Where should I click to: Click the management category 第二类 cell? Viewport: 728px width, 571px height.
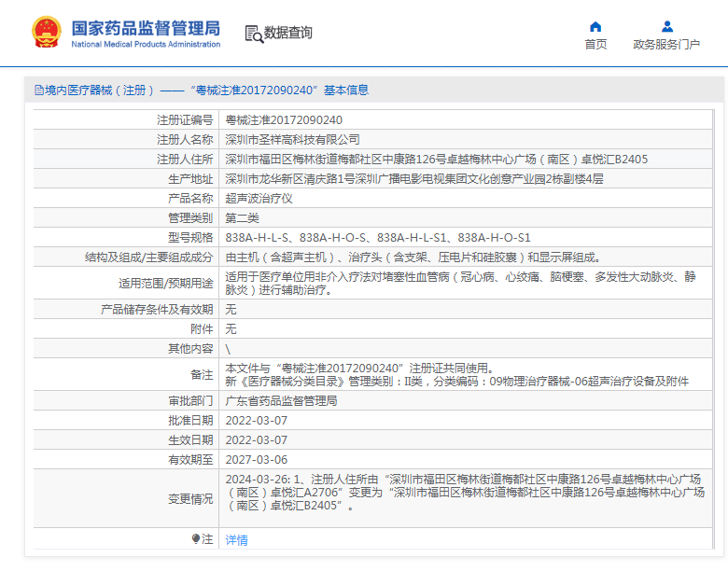point(243,218)
